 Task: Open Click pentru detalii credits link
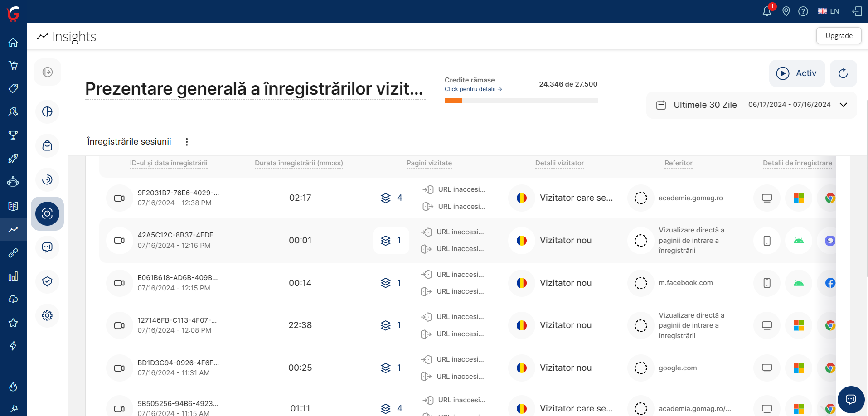pyautogui.click(x=473, y=89)
